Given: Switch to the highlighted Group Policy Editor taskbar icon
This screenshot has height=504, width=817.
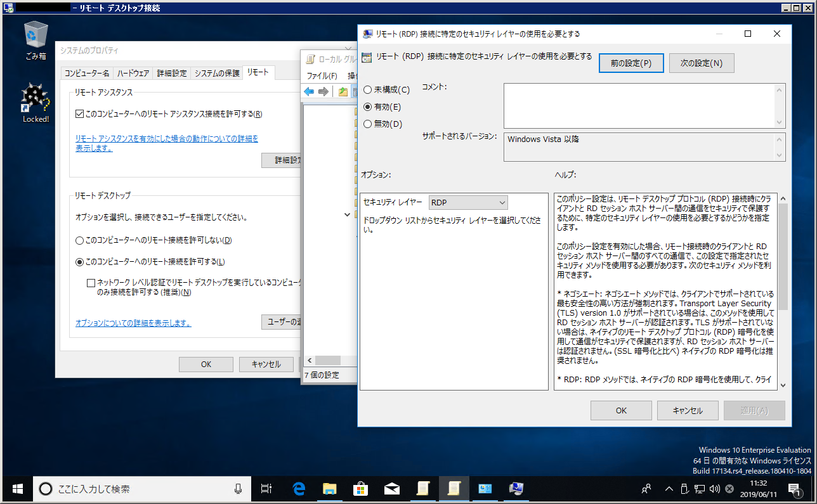Looking at the screenshot, I should pos(454,489).
